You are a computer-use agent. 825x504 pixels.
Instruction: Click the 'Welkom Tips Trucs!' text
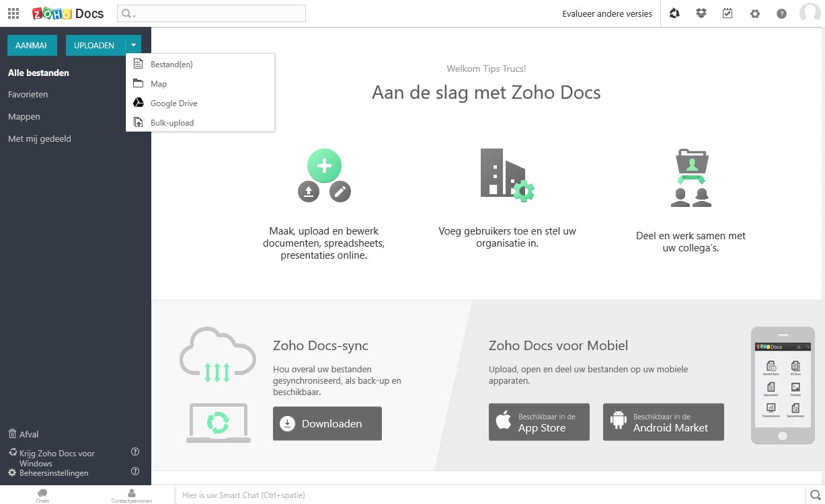coord(486,69)
